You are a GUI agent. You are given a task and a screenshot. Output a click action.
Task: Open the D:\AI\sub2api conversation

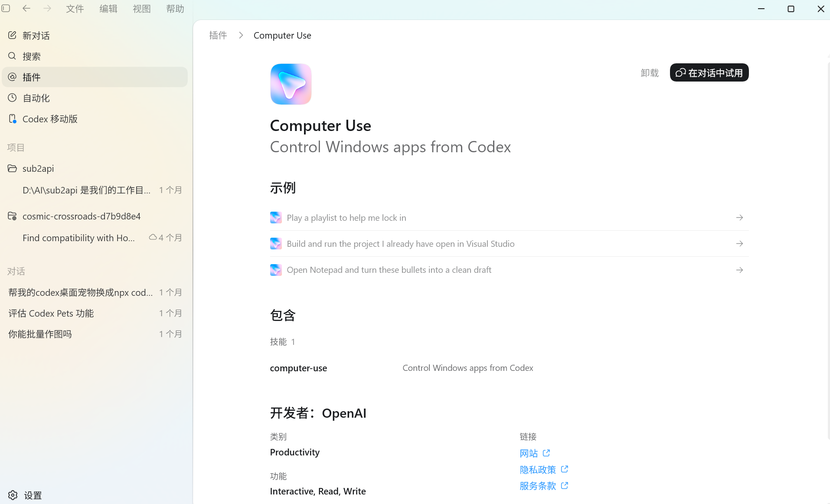95,190
